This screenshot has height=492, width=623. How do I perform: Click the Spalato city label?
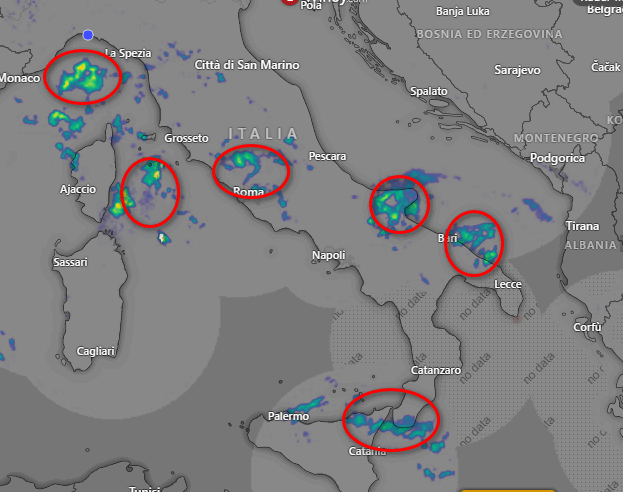429,91
